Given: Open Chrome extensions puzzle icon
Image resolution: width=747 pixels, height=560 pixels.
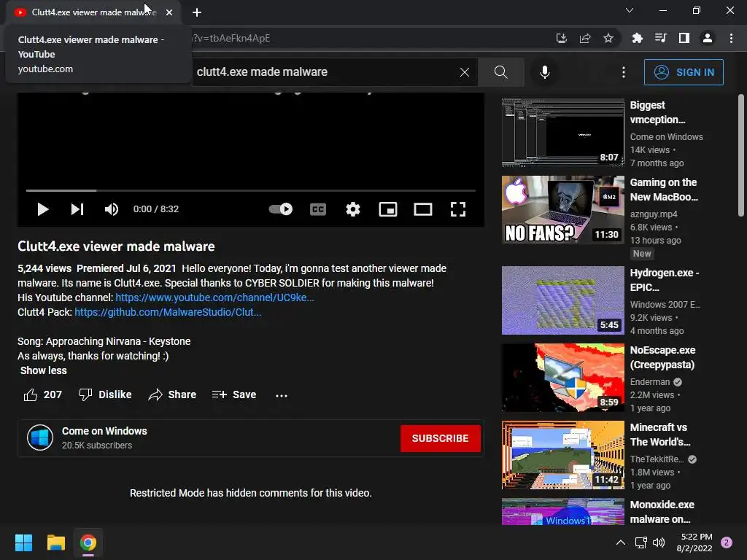Looking at the screenshot, I should tap(637, 39).
